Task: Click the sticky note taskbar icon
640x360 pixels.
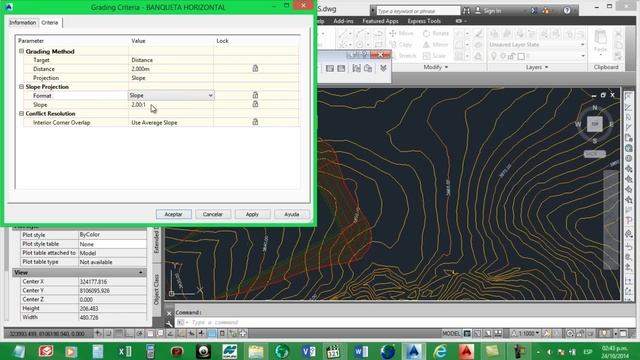Action: tap(492, 351)
